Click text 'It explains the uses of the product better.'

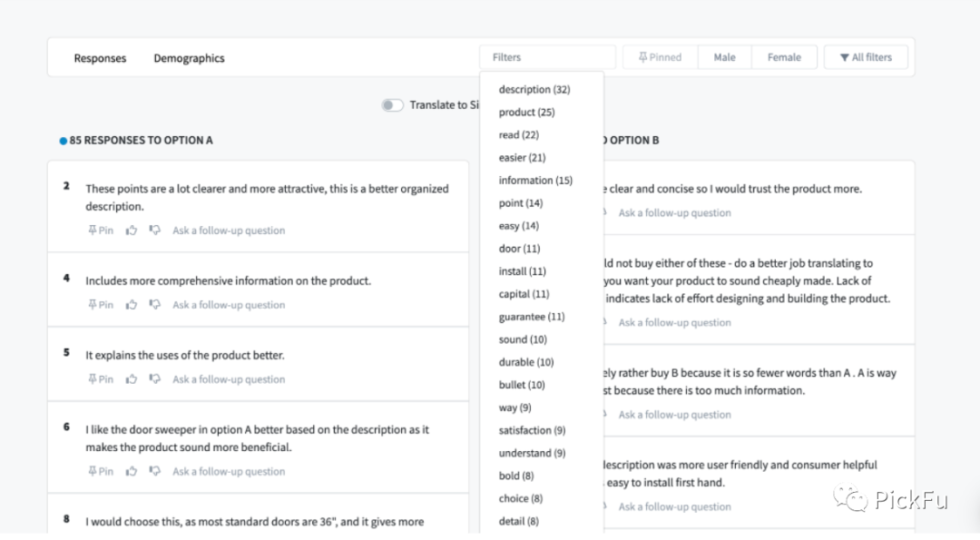[185, 355]
